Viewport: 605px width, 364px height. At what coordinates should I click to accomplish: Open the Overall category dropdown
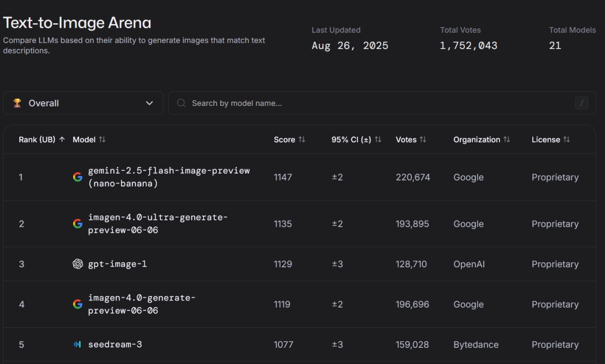point(83,103)
